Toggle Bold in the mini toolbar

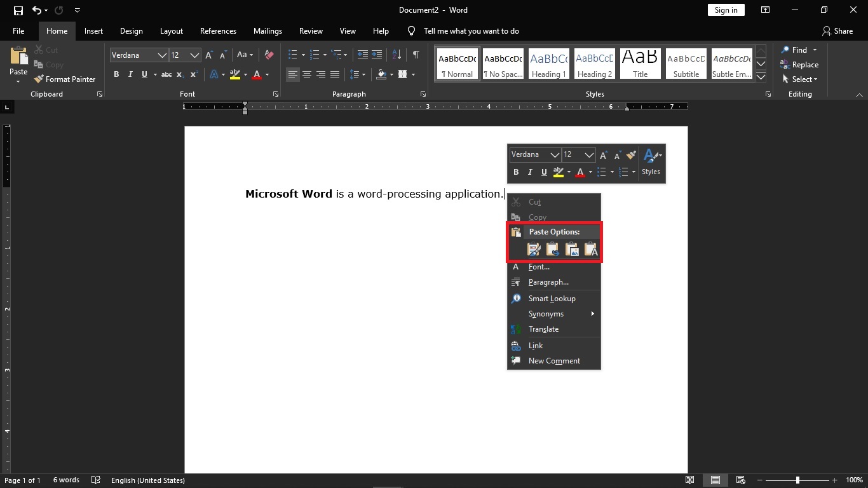coord(516,172)
